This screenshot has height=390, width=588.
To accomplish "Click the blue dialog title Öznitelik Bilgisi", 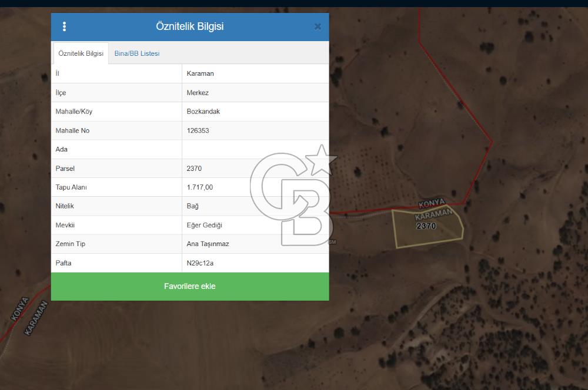I will 189,26.
